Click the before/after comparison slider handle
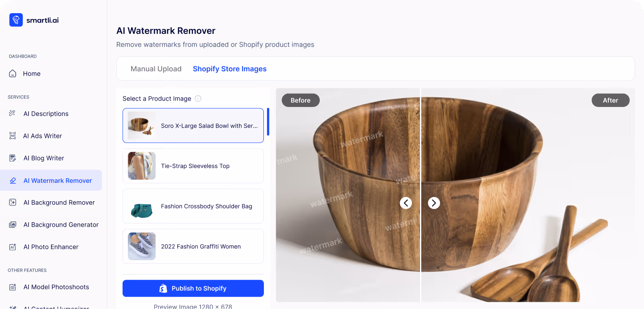This screenshot has width=644, height=309. pos(420,203)
